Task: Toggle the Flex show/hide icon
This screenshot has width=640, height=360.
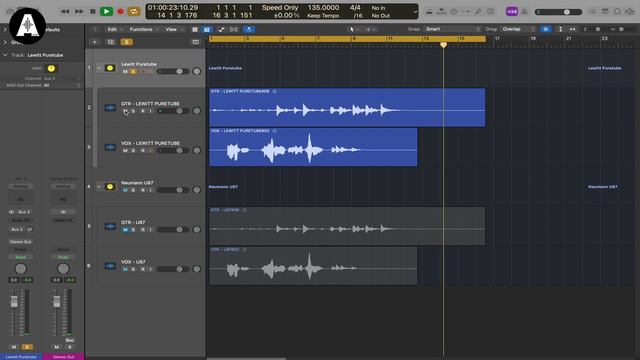Action: tap(234, 29)
